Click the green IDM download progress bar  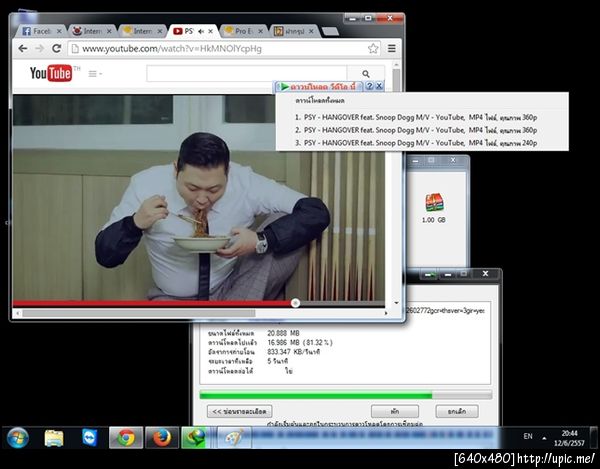pyautogui.click(x=346, y=395)
